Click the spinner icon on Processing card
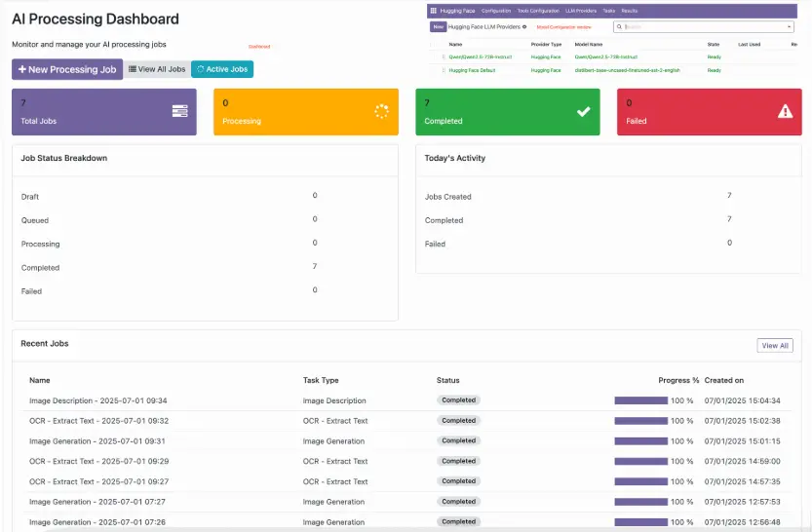The height and width of the screenshot is (532, 812). coord(382,111)
